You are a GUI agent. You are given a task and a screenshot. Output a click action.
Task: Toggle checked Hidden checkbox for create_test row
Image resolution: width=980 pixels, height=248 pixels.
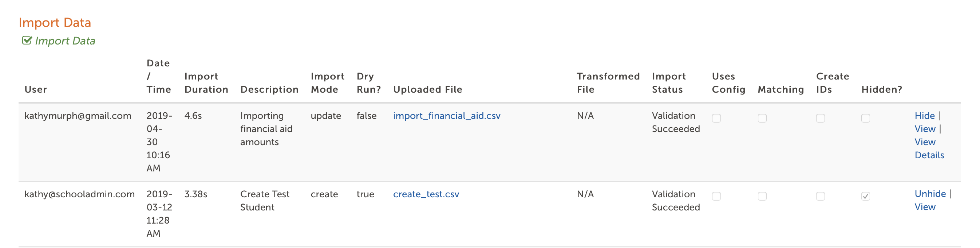[865, 196]
